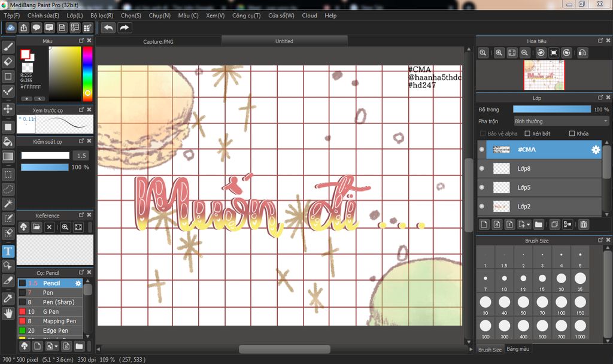Viewport: 613px width, 364px height.
Task: Click the Undo arrow in toolbar
Action: [108, 28]
